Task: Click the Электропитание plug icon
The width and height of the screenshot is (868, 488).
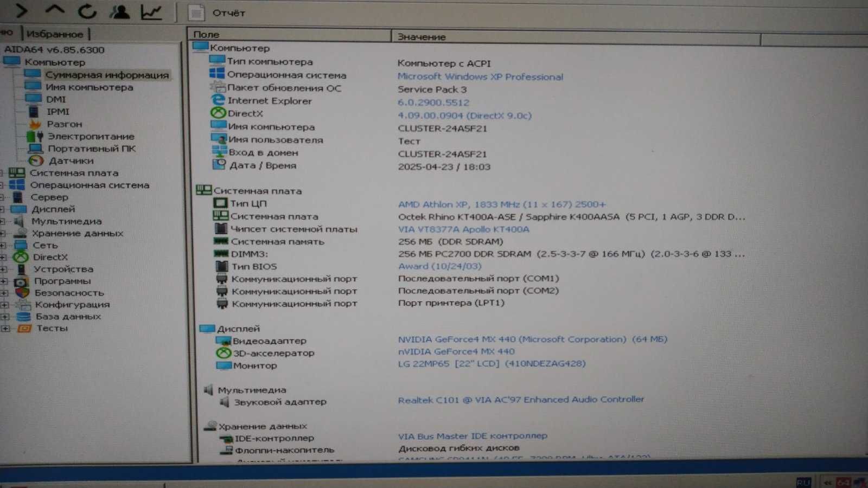Action: click(35, 136)
